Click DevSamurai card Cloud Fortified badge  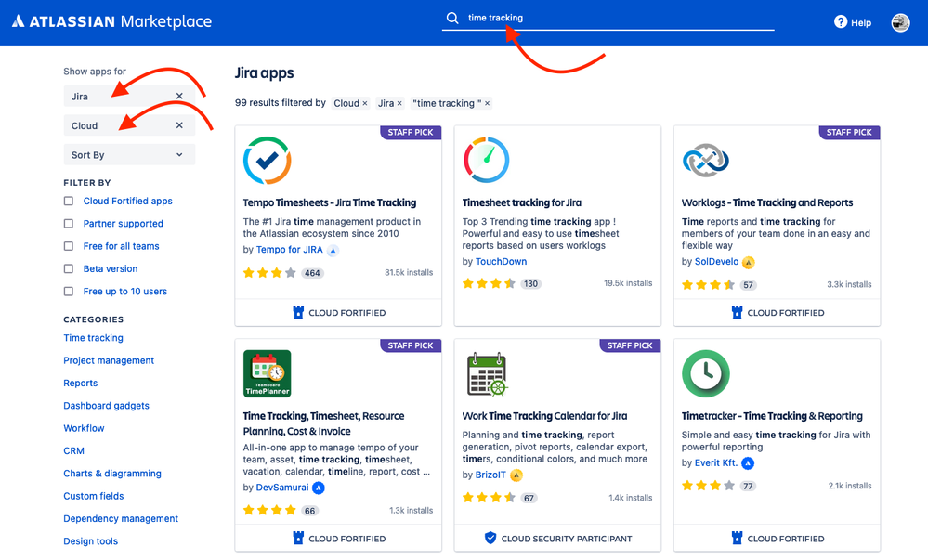(338, 539)
